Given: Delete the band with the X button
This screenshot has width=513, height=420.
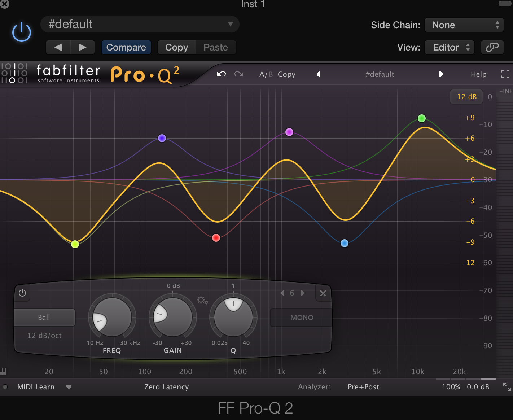Looking at the screenshot, I should pyautogui.click(x=323, y=293).
